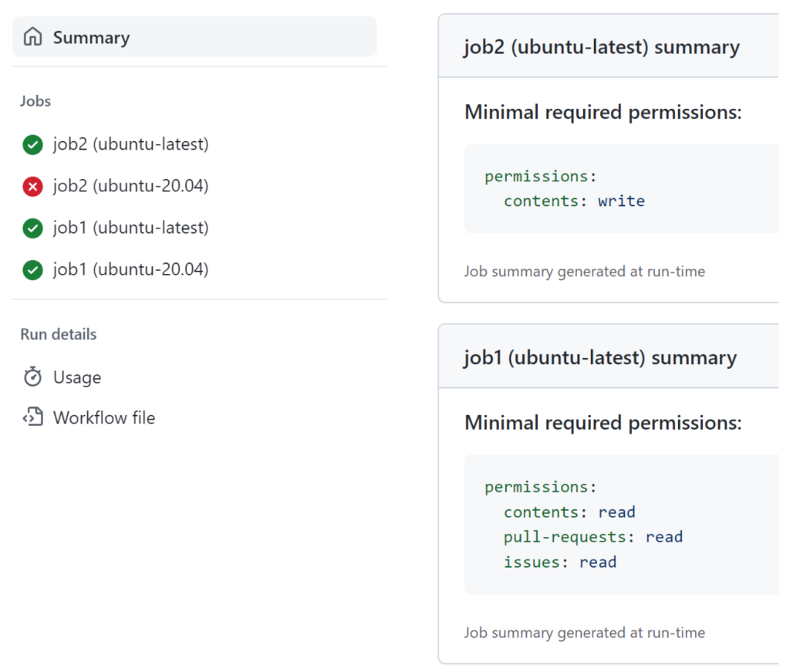The image size is (790, 672).
Task: Click the job1 (ubuntu-latest) summary heading
Action: click(x=601, y=356)
